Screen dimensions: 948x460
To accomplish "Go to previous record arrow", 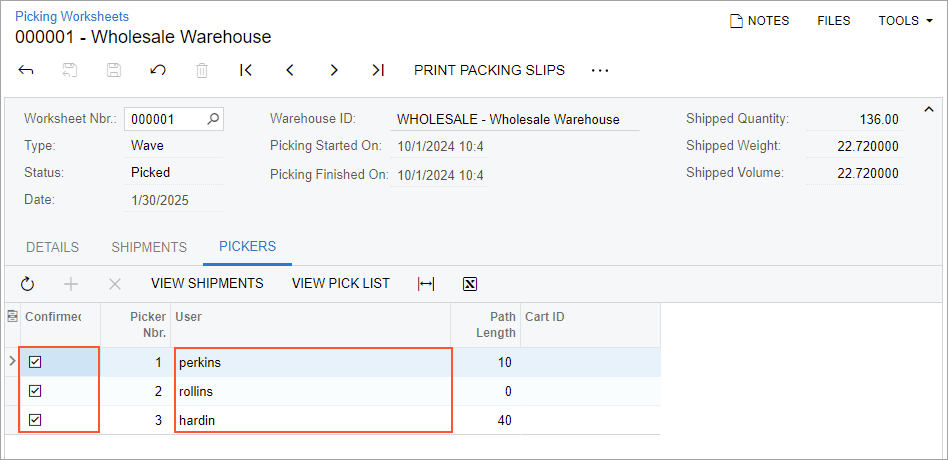I will point(290,70).
